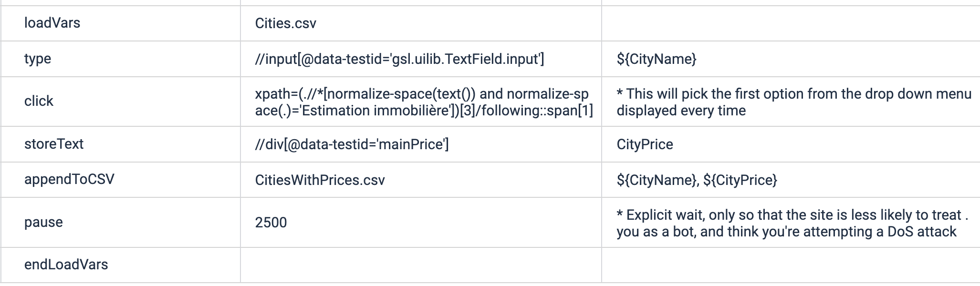The height and width of the screenshot is (286, 980).
Task: Click the type command cell
Action: 38,59
